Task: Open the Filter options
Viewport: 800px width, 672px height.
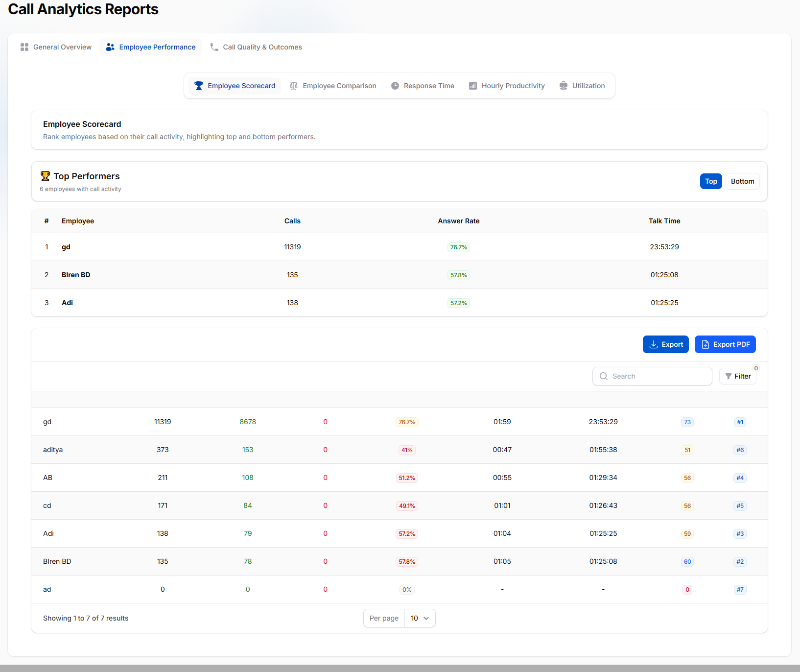Action: point(738,376)
